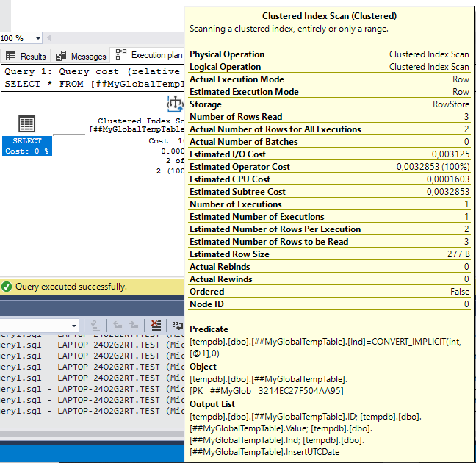Viewport: 476px width, 463px height.
Task: Switch to the Messages tab
Action: (81, 56)
